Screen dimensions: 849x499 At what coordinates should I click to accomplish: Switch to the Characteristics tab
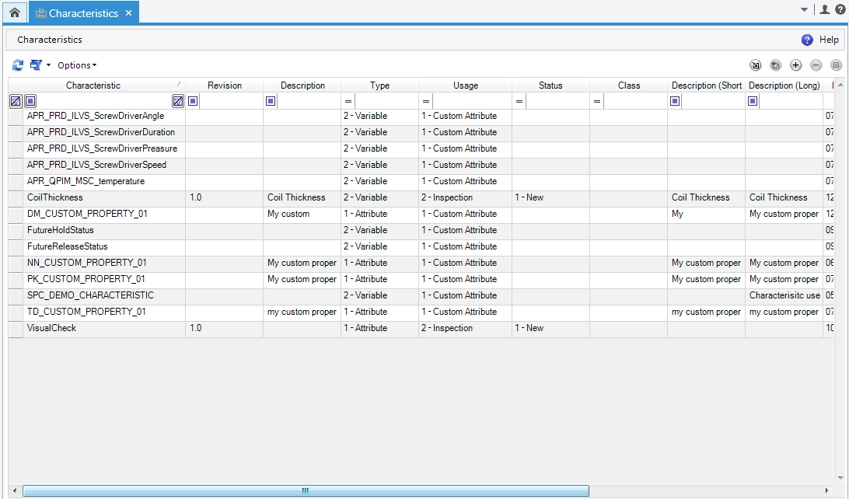83,13
